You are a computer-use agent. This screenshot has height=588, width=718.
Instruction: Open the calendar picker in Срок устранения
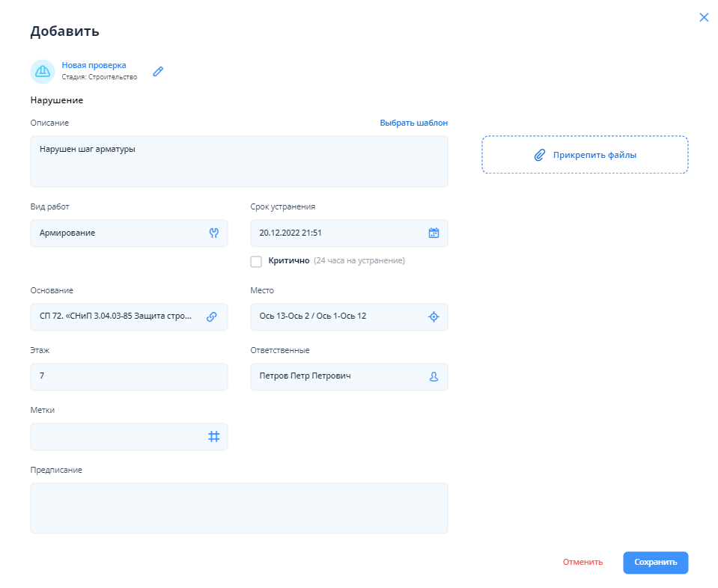[x=433, y=233]
